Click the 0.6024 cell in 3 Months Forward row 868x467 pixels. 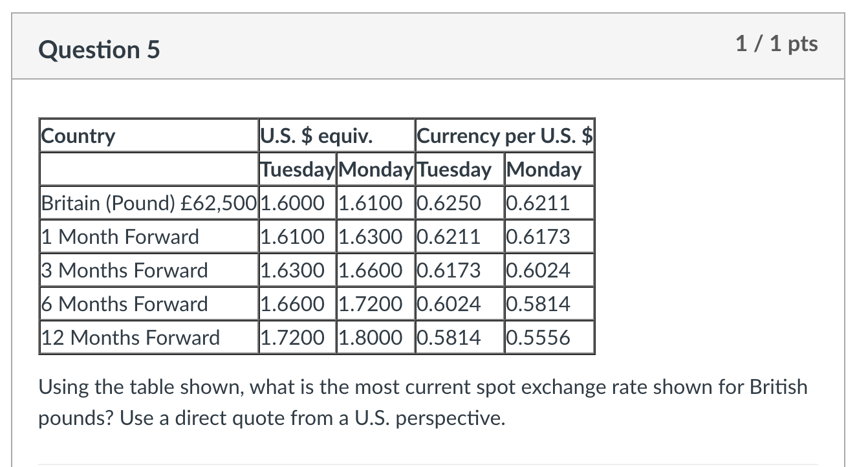point(549,270)
